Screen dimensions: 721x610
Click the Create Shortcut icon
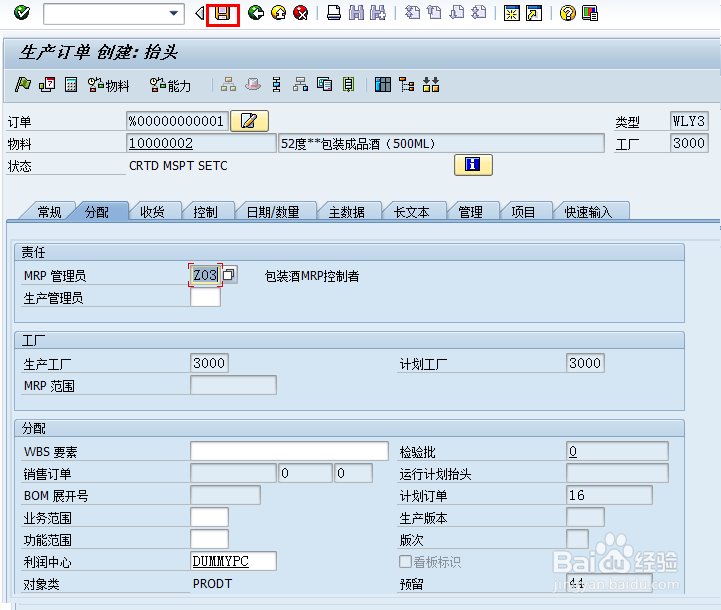(534, 13)
